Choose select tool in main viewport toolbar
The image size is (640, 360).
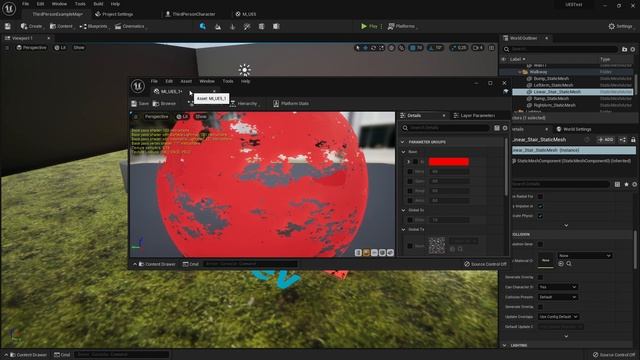tap(358, 48)
